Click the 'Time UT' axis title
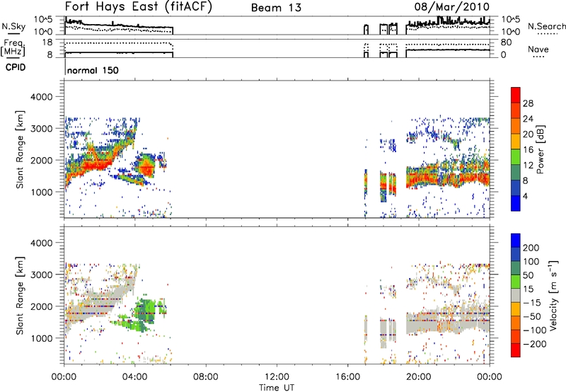This screenshot has height=392, width=566. point(277,388)
